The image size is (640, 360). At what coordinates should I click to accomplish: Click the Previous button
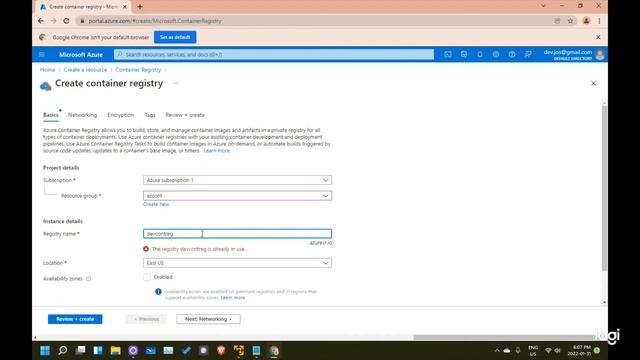(146, 319)
